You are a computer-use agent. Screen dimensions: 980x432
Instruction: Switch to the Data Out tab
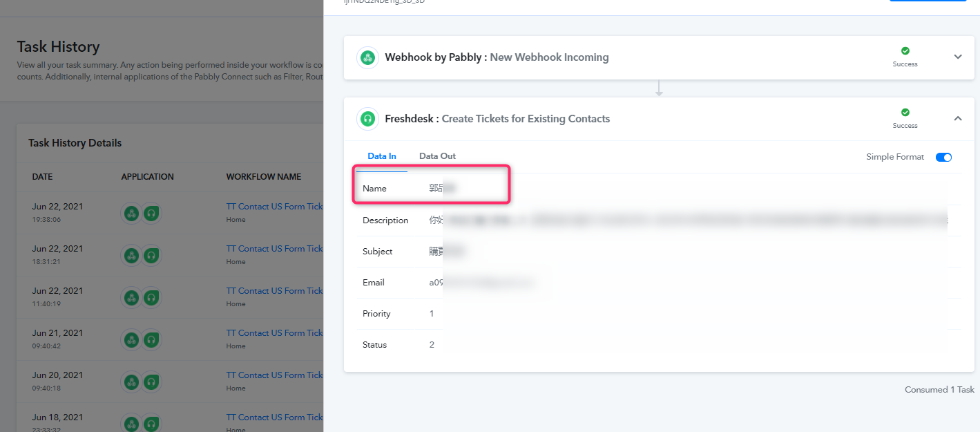point(437,156)
